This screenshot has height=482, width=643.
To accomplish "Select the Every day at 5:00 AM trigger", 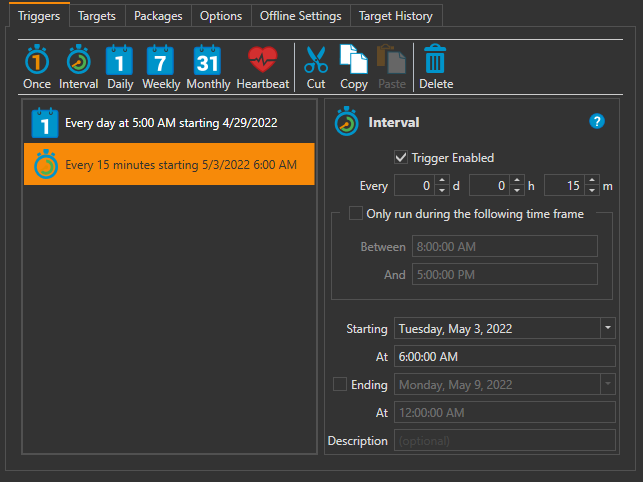I will (x=170, y=123).
